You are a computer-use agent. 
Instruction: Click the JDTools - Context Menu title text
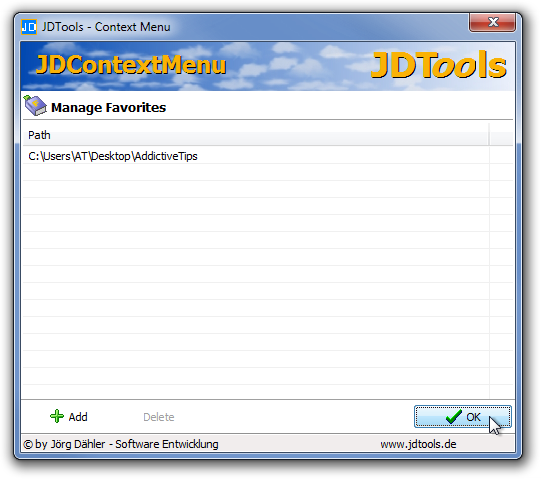[x=106, y=27]
